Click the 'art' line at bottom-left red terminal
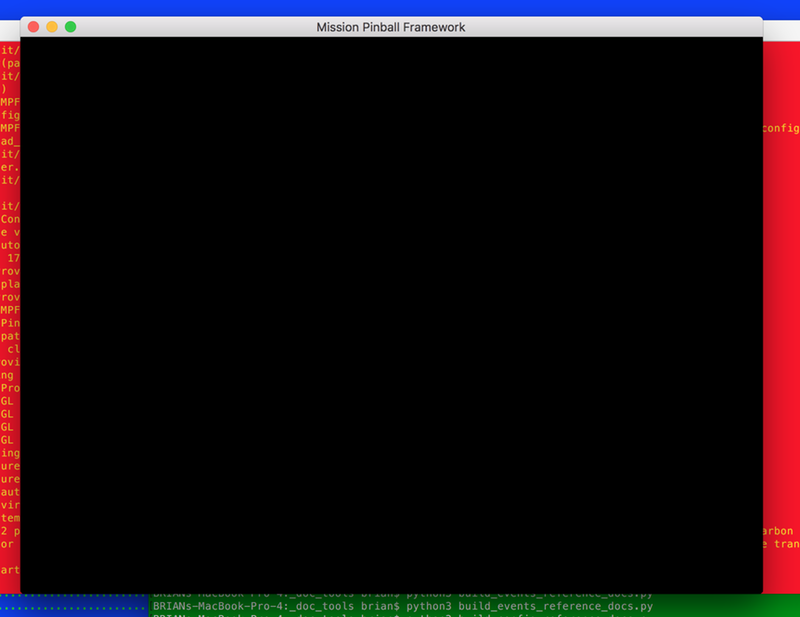The height and width of the screenshot is (617, 800). pyautogui.click(x=9, y=570)
